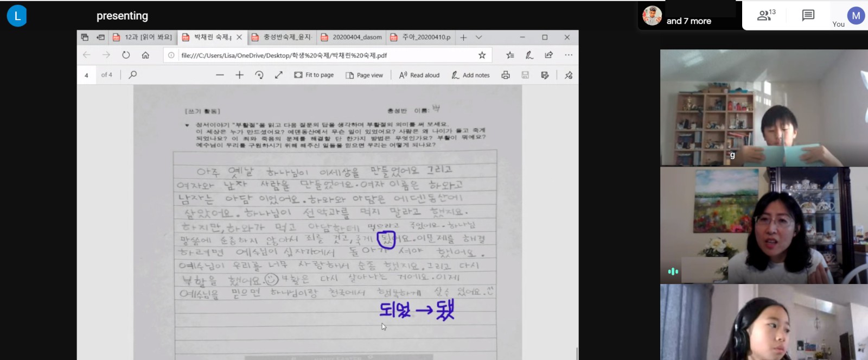Toggle Fit to page mode

(x=314, y=75)
